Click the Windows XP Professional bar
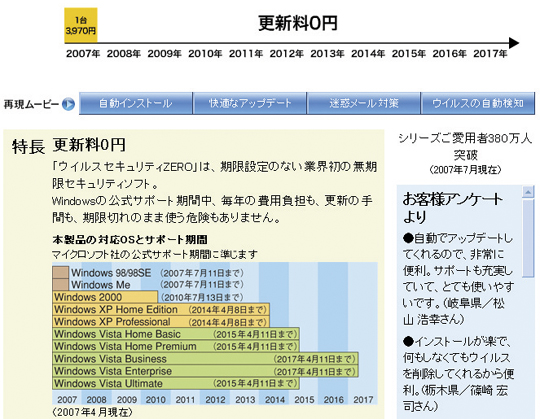This screenshot has height=419, width=540. click(x=161, y=322)
